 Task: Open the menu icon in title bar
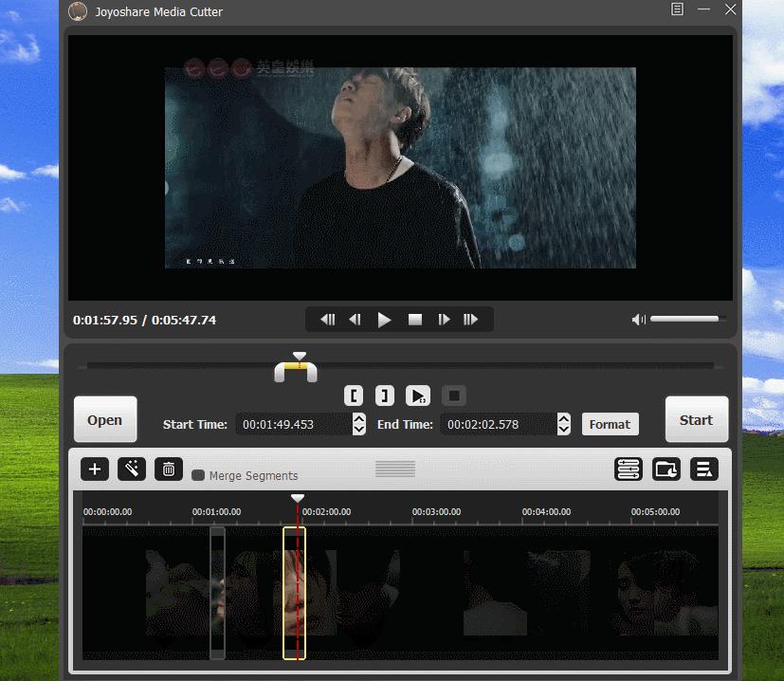677,9
